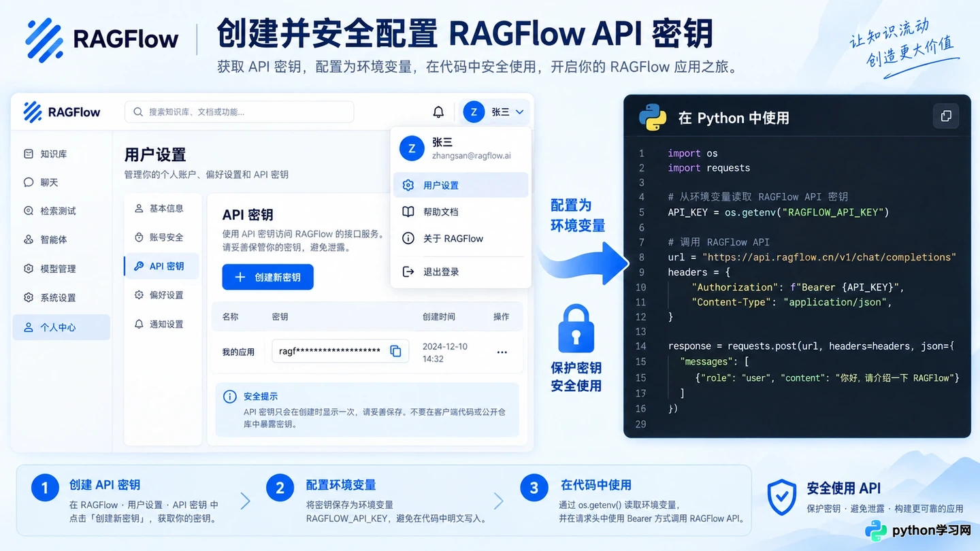Image resolution: width=980 pixels, height=551 pixels.
Task: Click the 密钥 column header
Action: 280,316
